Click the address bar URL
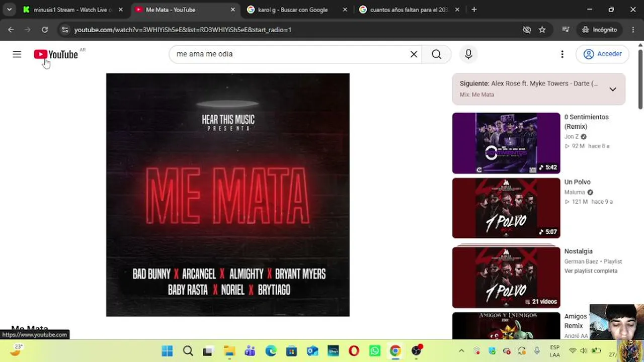The image size is (644, 362). [183, 30]
